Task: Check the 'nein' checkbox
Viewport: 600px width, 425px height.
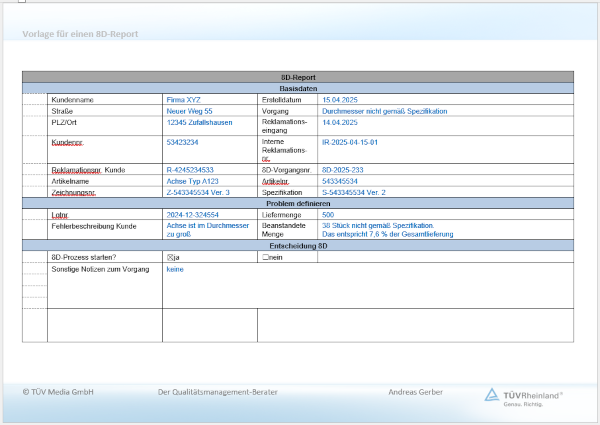Action: pyautogui.click(x=264, y=257)
